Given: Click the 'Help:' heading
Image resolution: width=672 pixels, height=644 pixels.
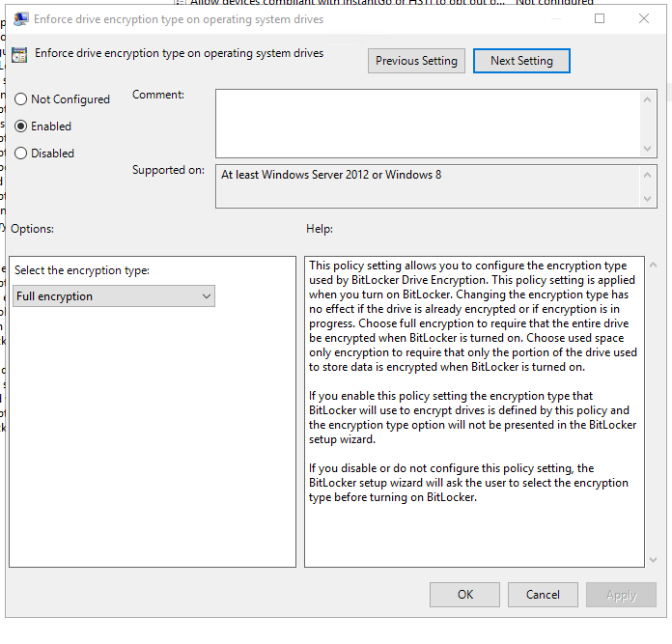Looking at the screenshot, I should click(x=320, y=229).
